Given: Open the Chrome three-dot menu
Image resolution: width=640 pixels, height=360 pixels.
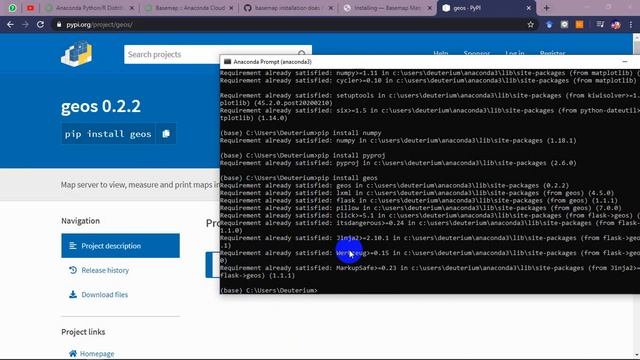Looking at the screenshot, I should pyautogui.click(x=631, y=24).
